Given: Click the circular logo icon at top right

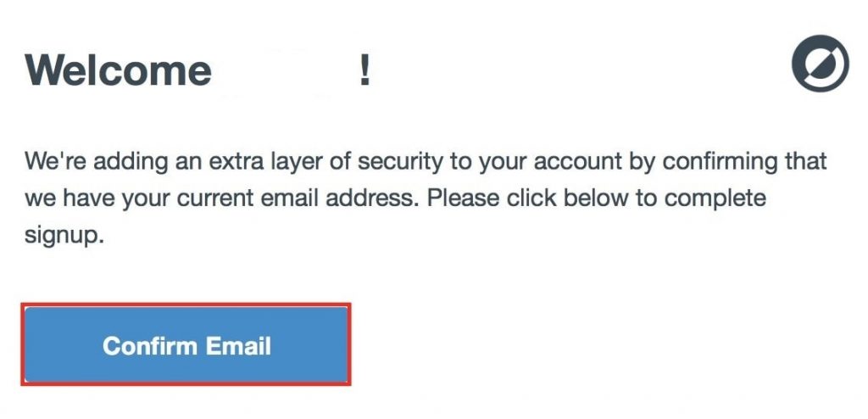Looking at the screenshot, I should 820,63.
